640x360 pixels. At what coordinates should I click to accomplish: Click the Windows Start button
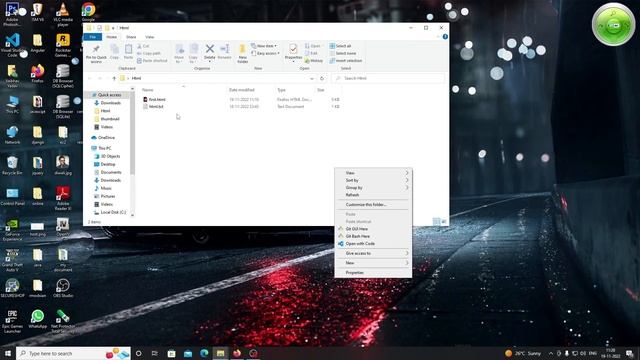(x=7, y=353)
